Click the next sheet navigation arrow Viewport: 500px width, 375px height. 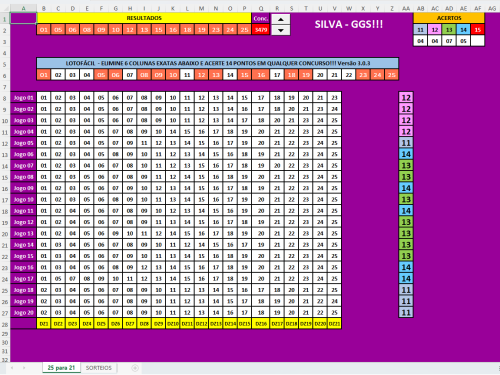click(24, 368)
